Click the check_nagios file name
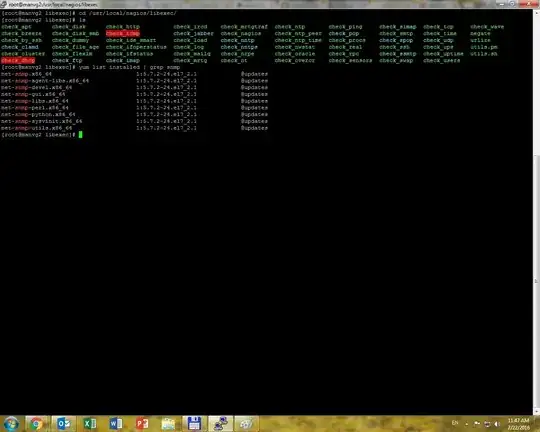The height and width of the screenshot is (432, 540). [x=241, y=33]
